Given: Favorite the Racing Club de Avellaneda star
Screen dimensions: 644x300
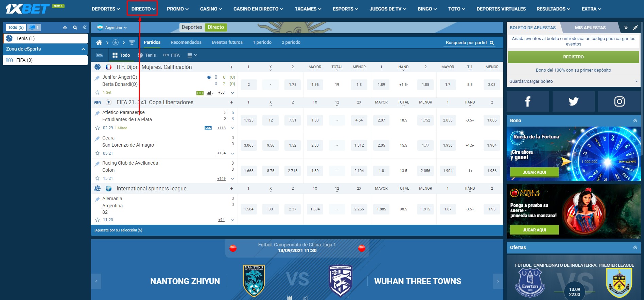Looking at the screenshot, I should (x=98, y=179).
